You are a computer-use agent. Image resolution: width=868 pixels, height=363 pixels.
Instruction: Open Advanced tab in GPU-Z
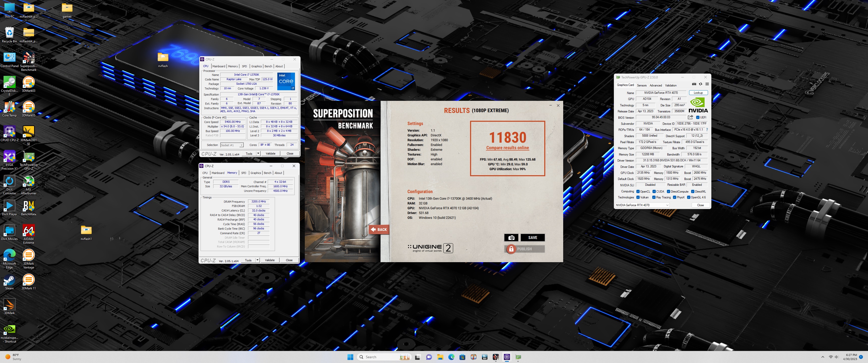click(656, 85)
